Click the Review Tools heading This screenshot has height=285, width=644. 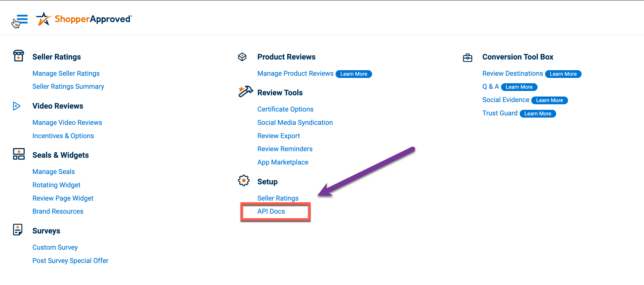pos(280,93)
